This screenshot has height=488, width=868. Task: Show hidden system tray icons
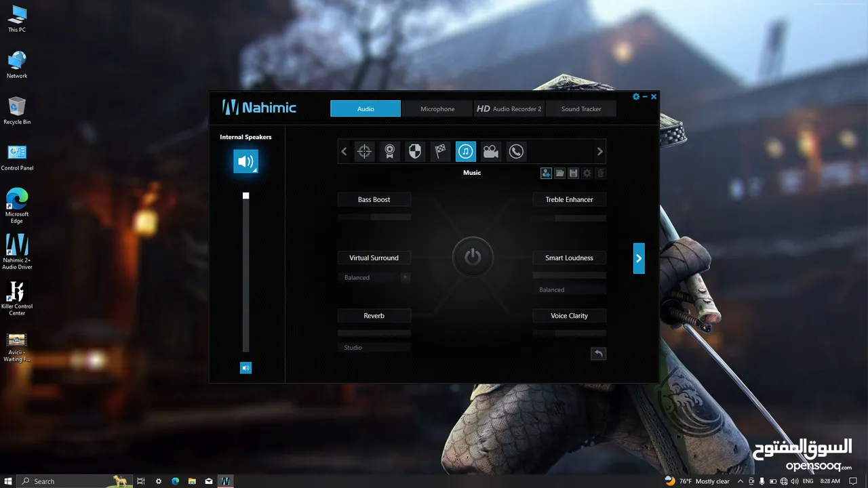(x=741, y=481)
